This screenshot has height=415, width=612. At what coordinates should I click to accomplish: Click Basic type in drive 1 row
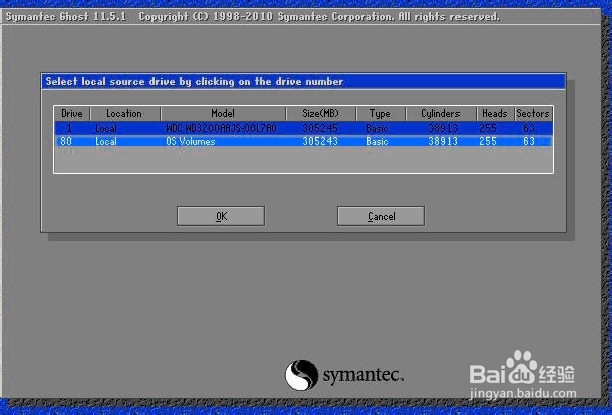click(x=377, y=128)
